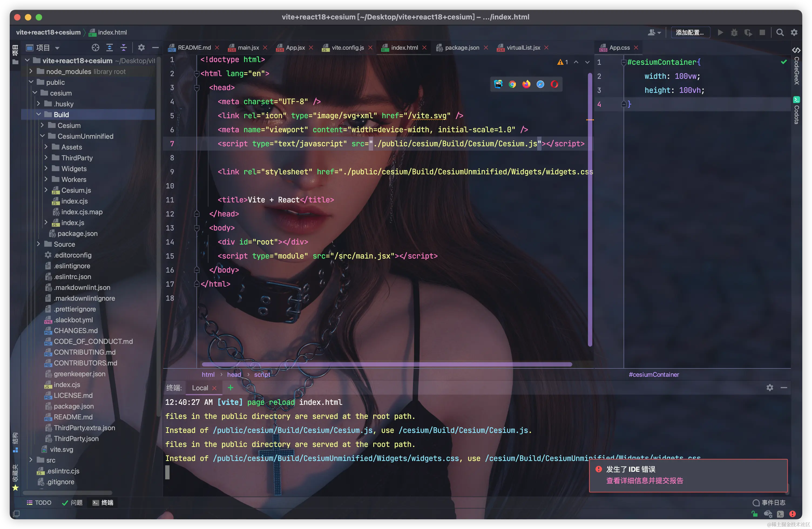Start debugging with the bug icon

[734, 32]
